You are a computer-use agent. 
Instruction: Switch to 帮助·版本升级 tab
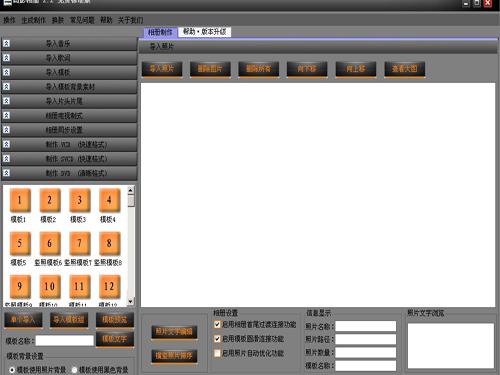pos(204,32)
